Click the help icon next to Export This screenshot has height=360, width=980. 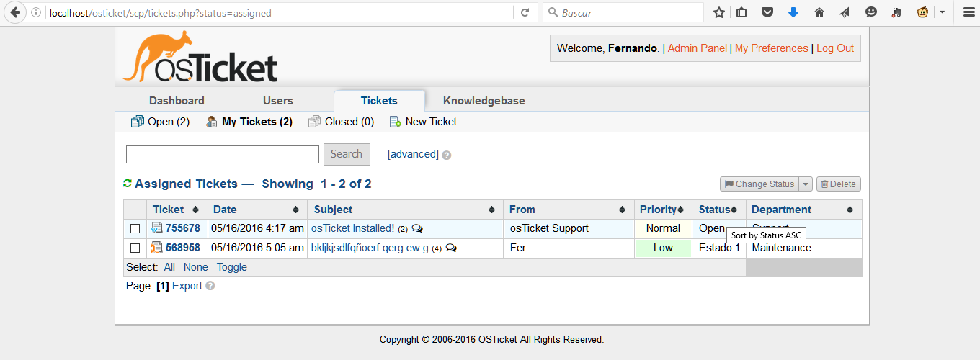(x=210, y=286)
